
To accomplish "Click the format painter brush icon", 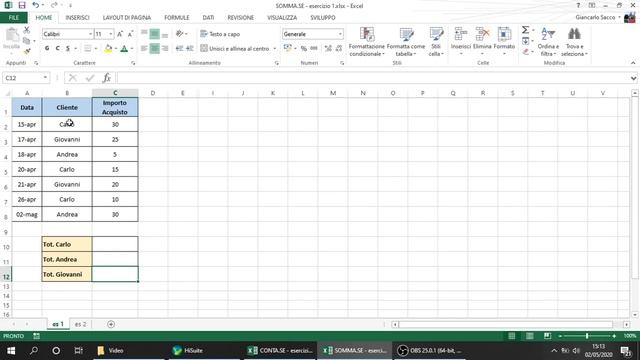I will point(27,51).
